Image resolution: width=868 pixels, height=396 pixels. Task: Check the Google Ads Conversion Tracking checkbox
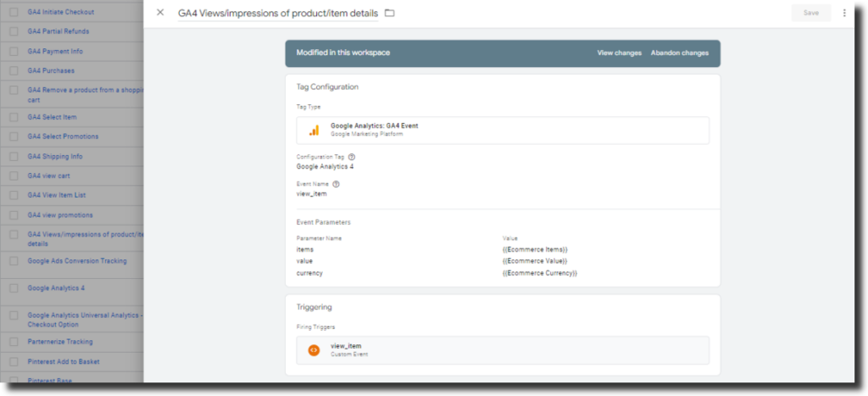point(14,261)
